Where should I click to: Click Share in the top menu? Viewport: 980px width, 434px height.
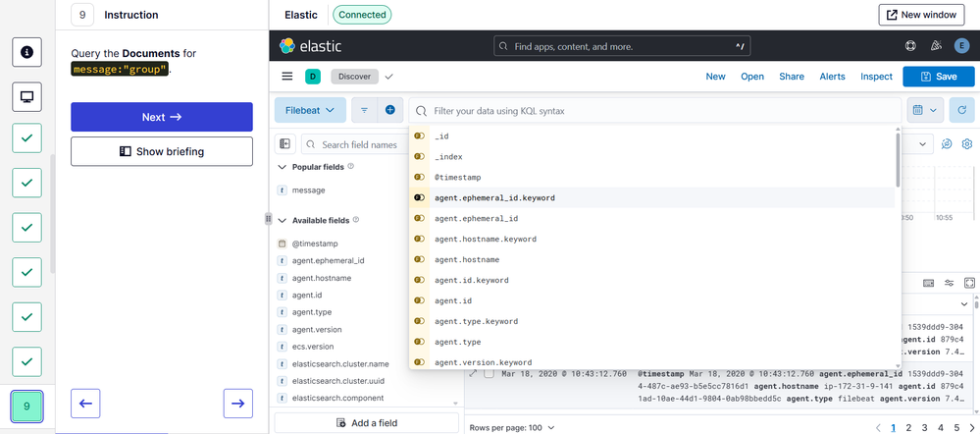791,77
